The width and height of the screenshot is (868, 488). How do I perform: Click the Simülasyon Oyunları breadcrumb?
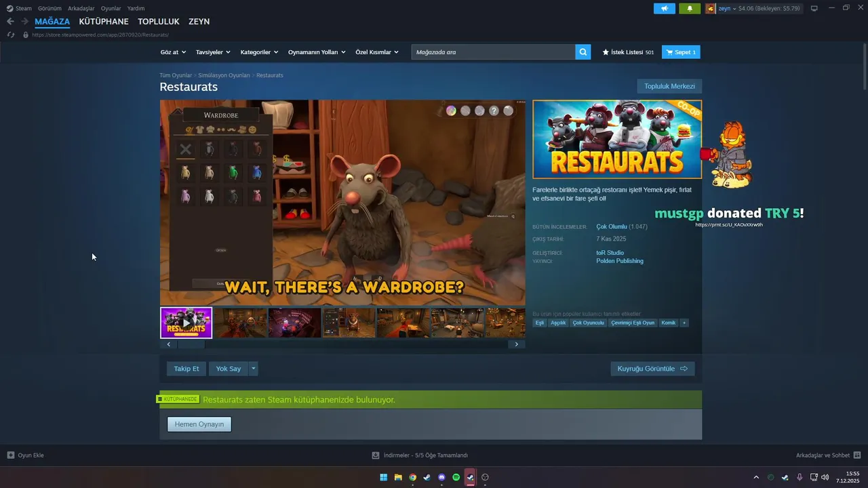(x=224, y=75)
